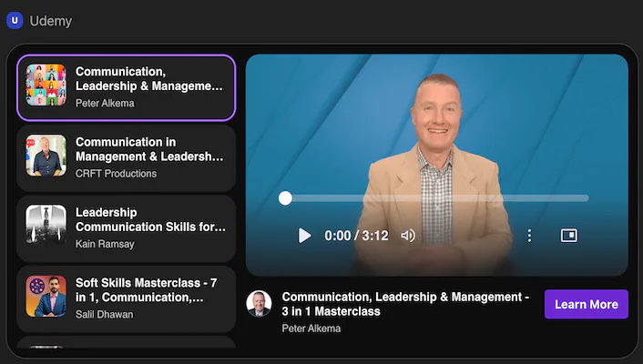Click the colorful faces grid thumbnail
This screenshot has height=364, width=643.
tap(46, 85)
